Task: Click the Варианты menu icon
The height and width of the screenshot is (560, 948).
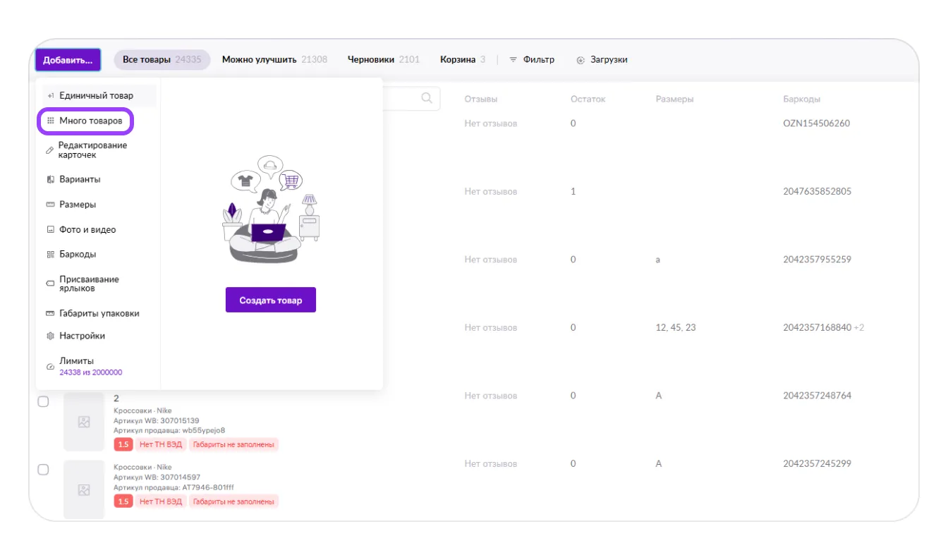Action: 50,180
